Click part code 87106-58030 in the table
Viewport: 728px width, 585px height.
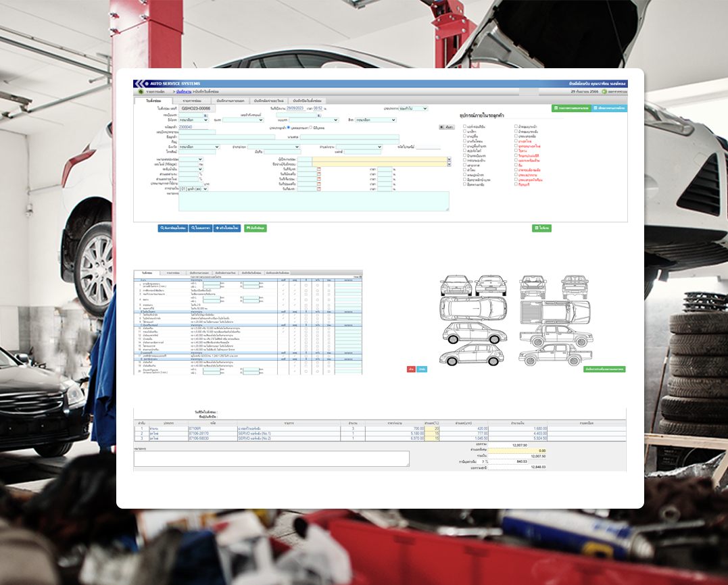pos(199,438)
